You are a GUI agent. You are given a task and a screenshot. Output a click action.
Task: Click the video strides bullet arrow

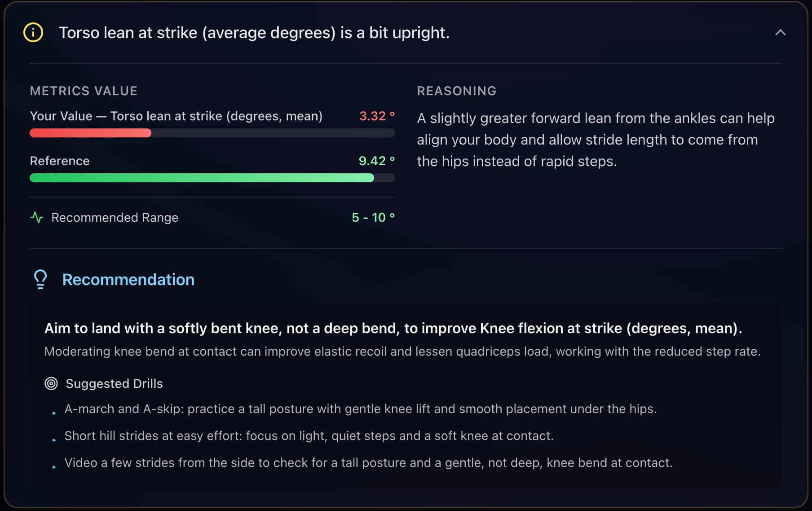tap(54, 467)
